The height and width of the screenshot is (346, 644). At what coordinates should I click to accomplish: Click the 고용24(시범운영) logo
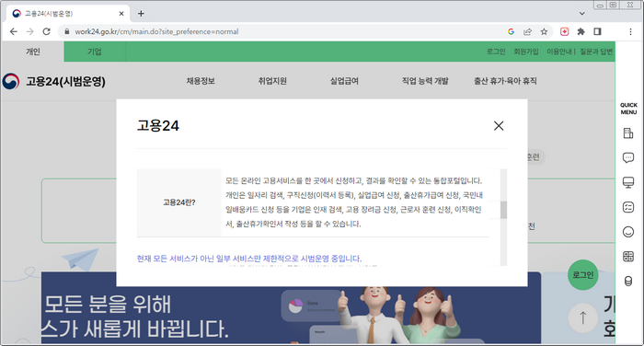click(53, 81)
